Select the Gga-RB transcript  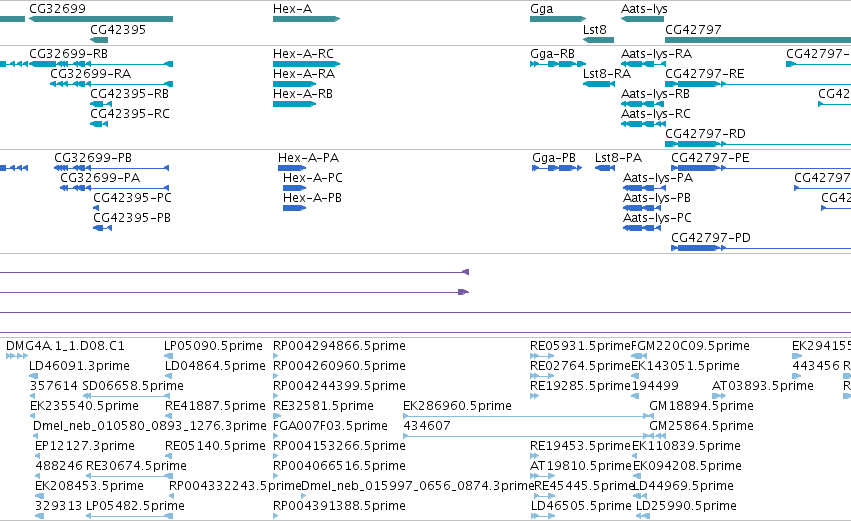point(552,54)
